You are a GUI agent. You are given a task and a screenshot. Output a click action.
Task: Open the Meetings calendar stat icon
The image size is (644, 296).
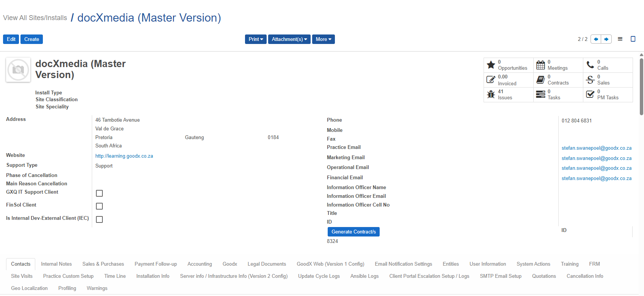click(x=540, y=65)
